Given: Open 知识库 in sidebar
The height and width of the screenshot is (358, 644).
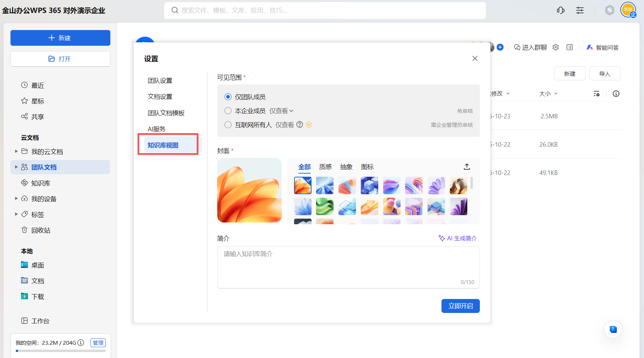Looking at the screenshot, I should click(x=36, y=183).
